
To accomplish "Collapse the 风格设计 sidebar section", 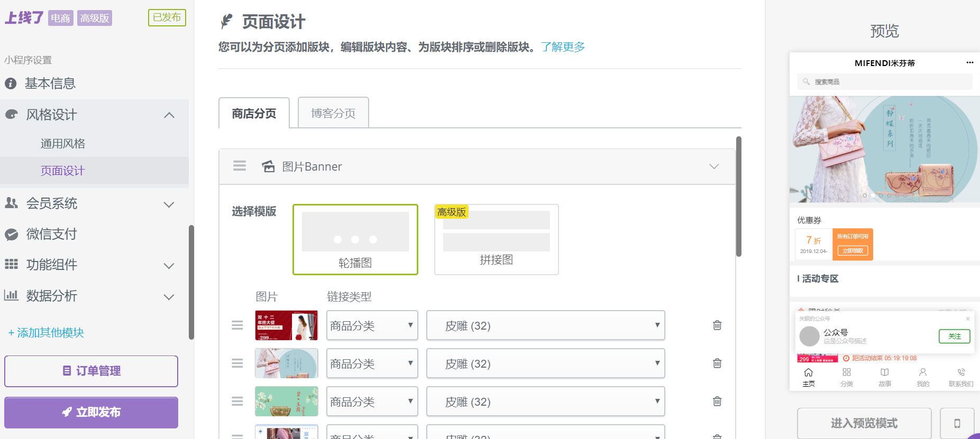I will [x=169, y=115].
